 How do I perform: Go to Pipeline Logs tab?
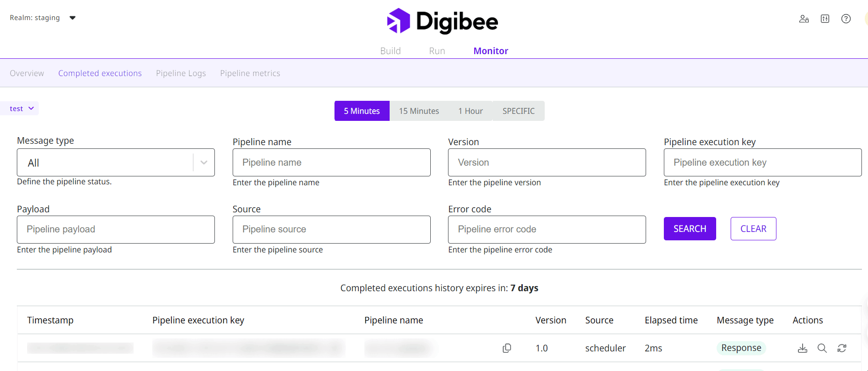[181, 73]
